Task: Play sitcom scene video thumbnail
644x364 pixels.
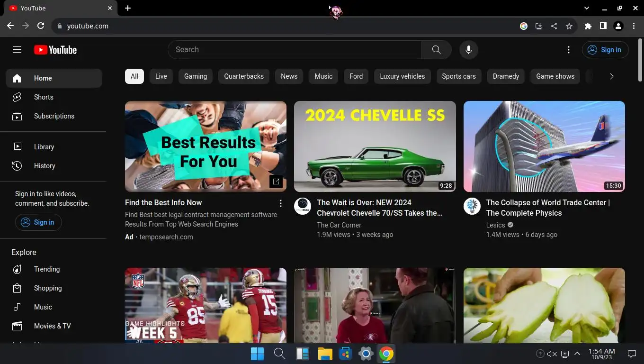Action: (x=375, y=306)
